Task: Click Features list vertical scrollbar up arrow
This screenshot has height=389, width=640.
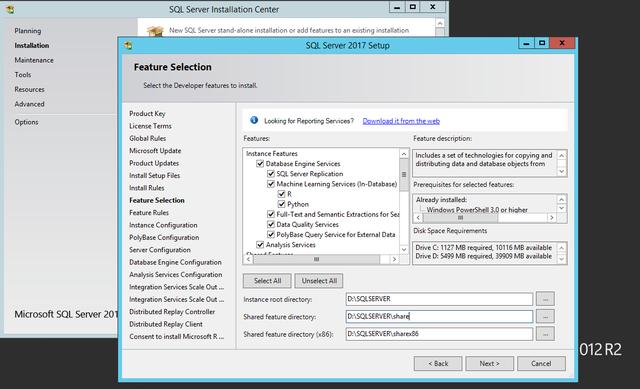Action: tap(404, 154)
